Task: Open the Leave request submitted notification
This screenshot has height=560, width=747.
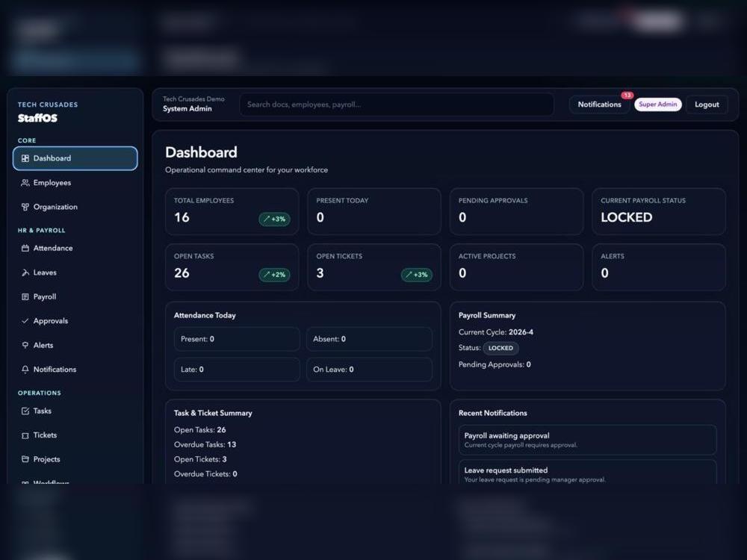Action: (x=587, y=473)
